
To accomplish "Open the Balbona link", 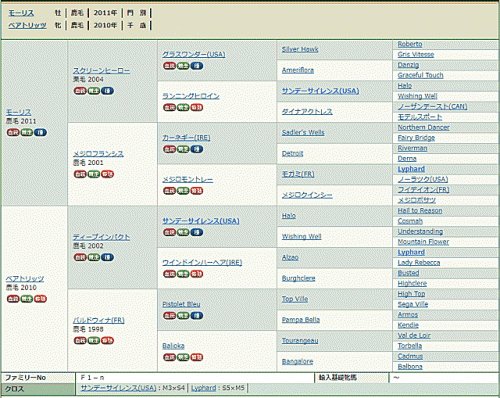I will click(410, 367).
